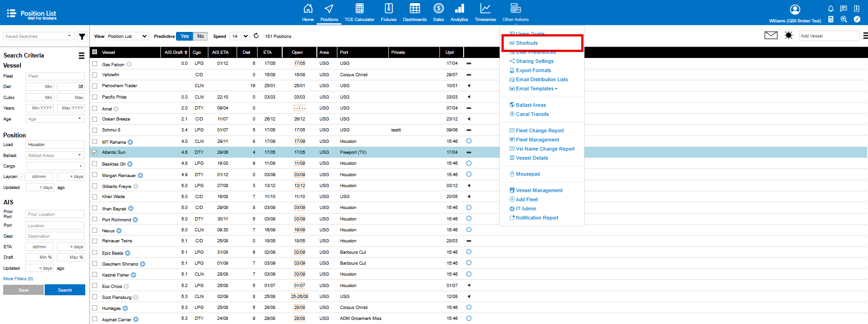The image size is (868, 324).
Task: Set Predictive toggle to No
Action: click(201, 37)
